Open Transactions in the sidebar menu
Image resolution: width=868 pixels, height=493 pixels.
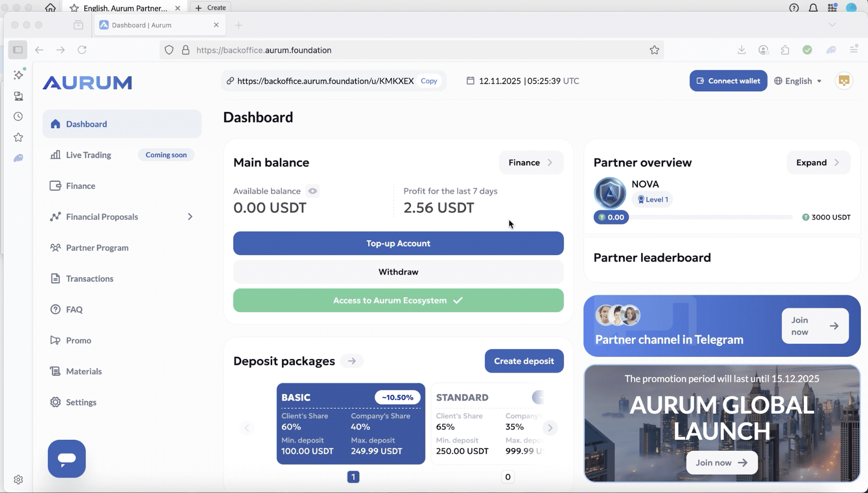(89, 279)
